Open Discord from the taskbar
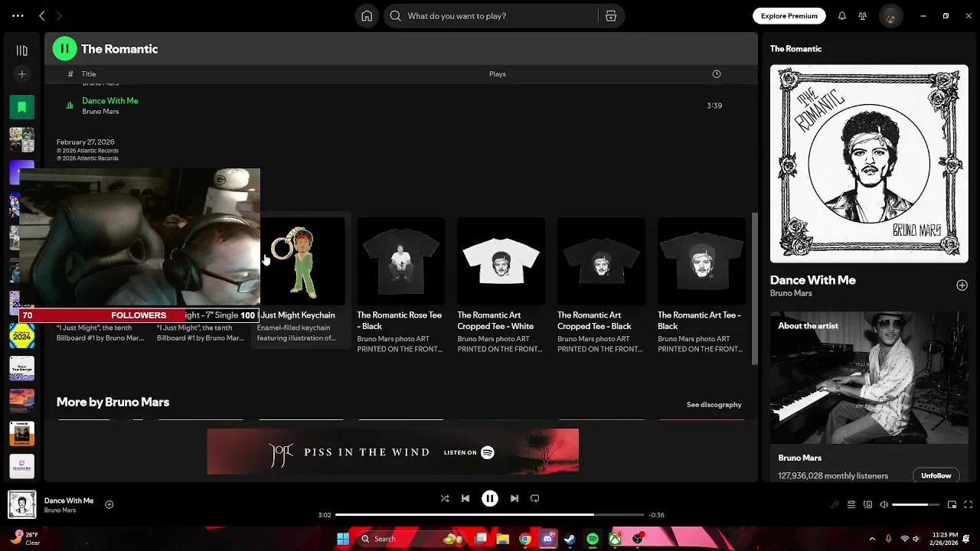The height and width of the screenshot is (551, 980). coord(547,539)
